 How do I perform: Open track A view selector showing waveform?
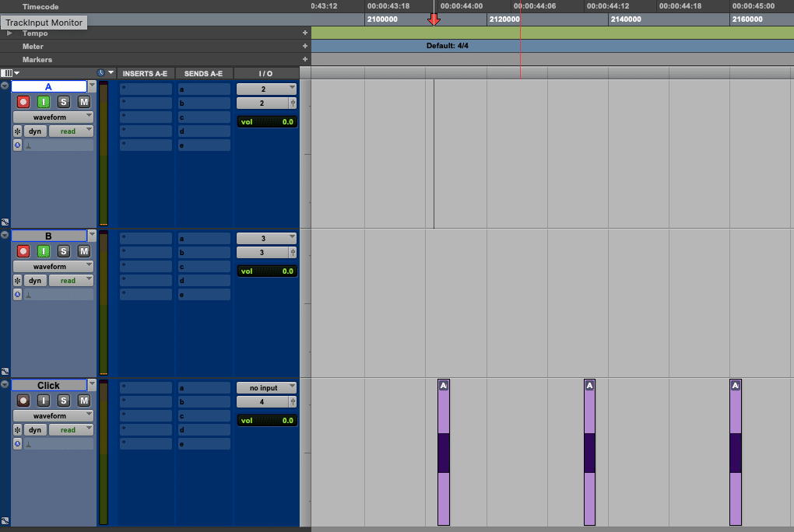point(53,117)
